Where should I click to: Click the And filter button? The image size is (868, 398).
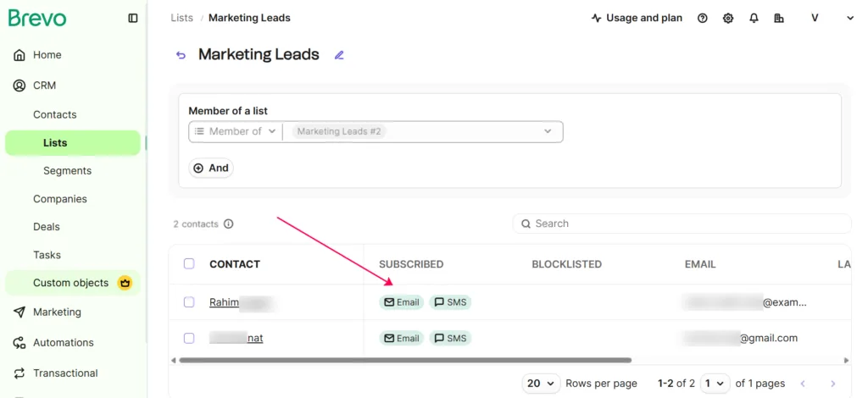(211, 168)
